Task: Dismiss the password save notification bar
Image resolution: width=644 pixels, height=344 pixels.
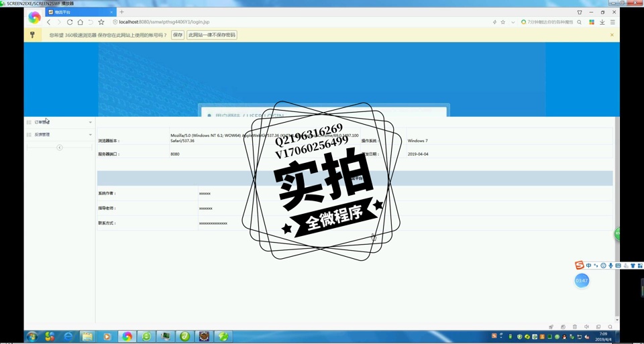Action: coord(612,35)
